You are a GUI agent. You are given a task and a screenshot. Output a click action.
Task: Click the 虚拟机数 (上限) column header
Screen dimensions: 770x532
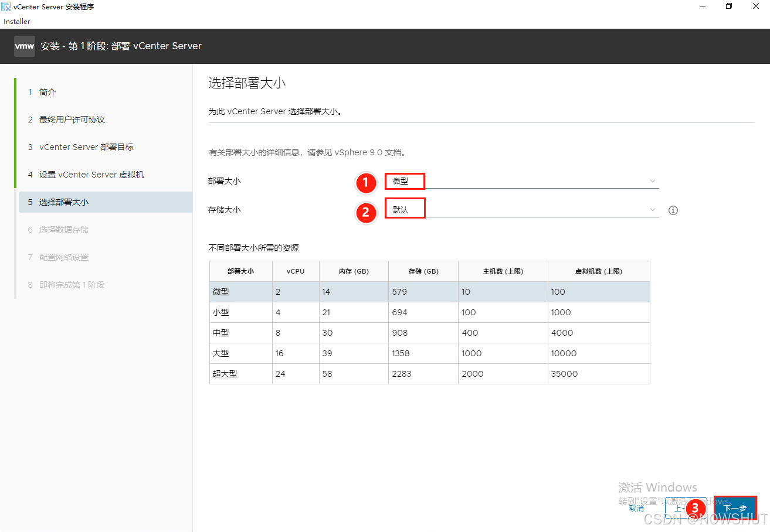coord(599,271)
